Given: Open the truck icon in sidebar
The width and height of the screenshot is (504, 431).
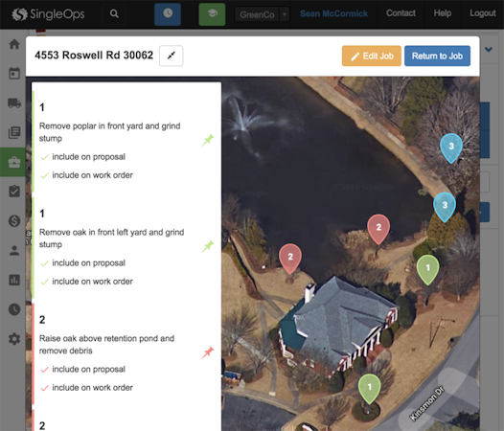Looking at the screenshot, I should click(x=14, y=102).
